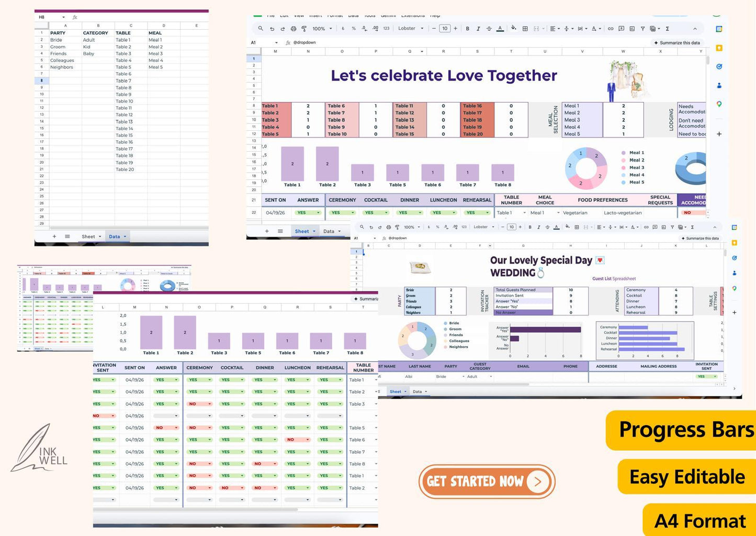This screenshot has width=756, height=536.
Task: Select the Table 20 cell in Data sheet
Action: pyautogui.click(x=131, y=169)
